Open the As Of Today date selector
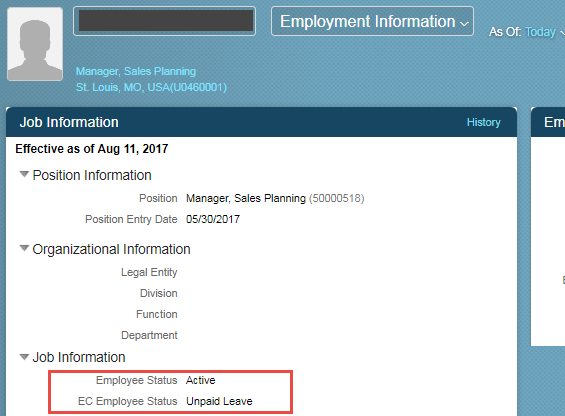Viewport: 565px width, 416px height. coord(540,32)
